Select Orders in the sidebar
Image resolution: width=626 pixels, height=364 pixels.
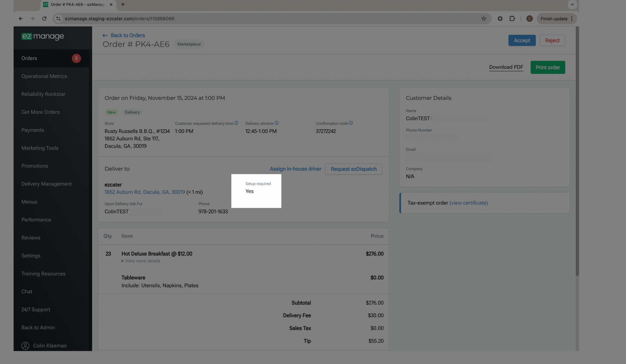(x=29, y=58)
